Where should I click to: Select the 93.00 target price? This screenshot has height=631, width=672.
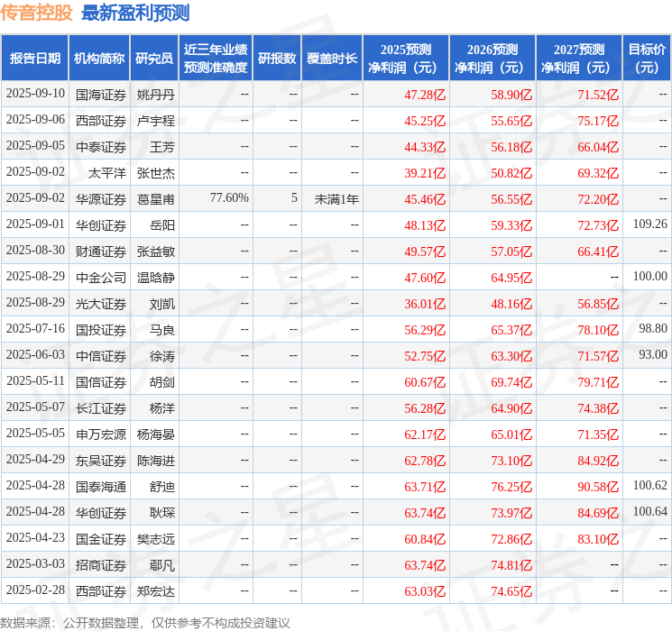[x=653, y=354]
